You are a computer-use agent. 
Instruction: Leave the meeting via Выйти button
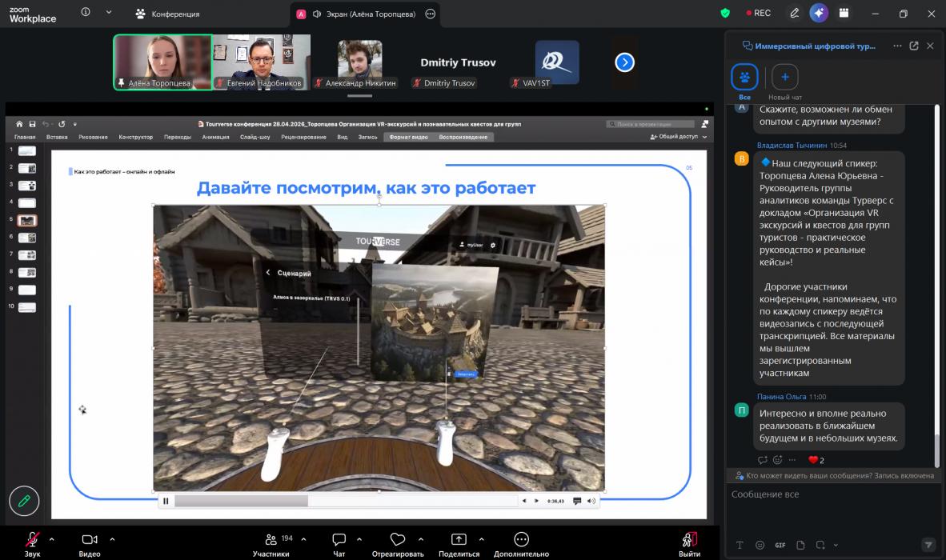tap(689, 544)
